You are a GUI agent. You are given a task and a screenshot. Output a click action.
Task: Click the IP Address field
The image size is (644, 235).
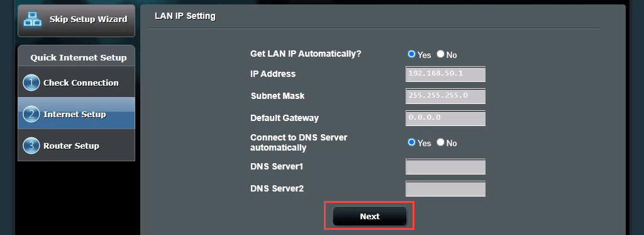point(446,74)
